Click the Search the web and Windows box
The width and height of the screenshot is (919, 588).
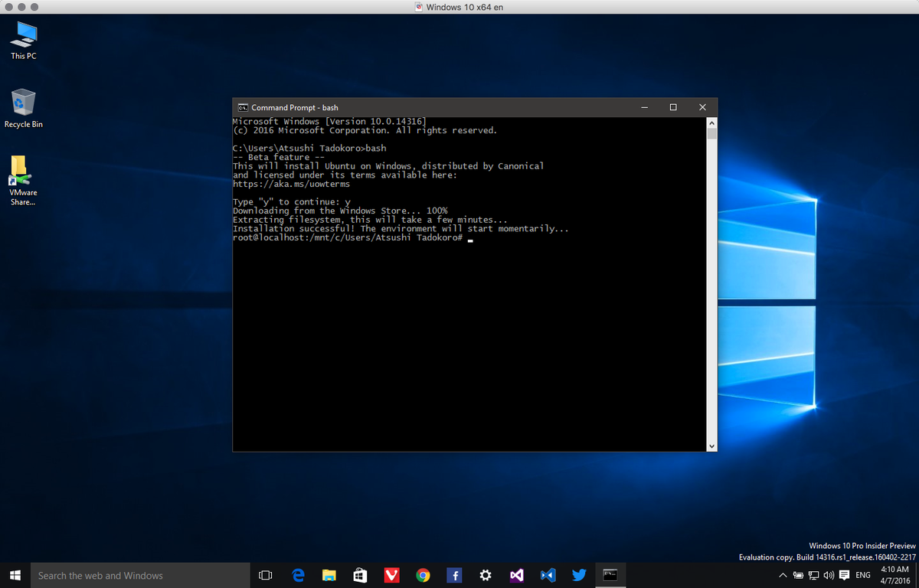click(139, 575)
